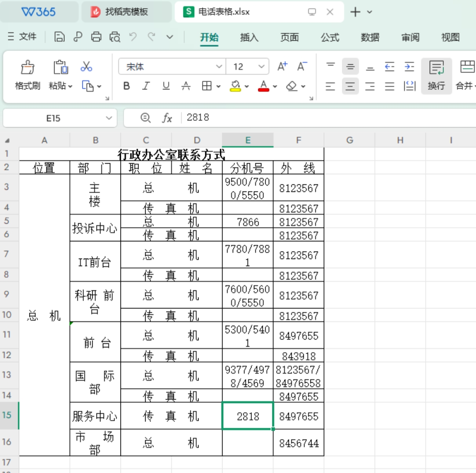Expand the font color dropdown arrow
The width and height of the screenshot is (476, 473).
(275, 86)
